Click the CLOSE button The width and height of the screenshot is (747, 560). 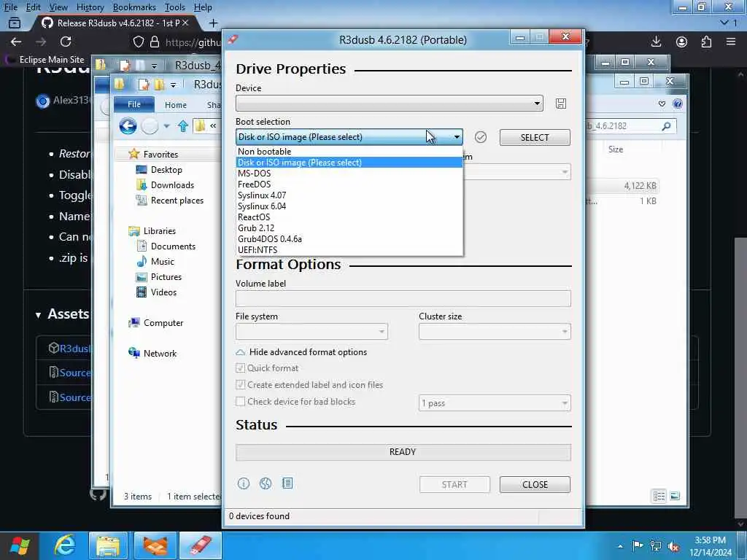[535, 485]
